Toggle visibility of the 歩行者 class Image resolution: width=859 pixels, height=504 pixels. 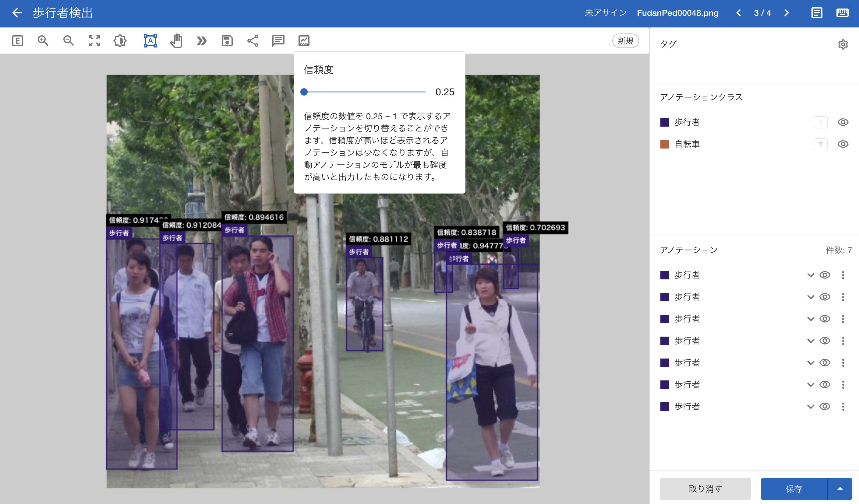pos(843,122)
